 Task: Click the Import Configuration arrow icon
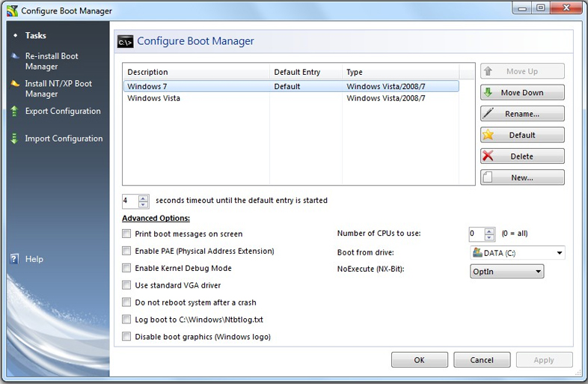click(14, 138)
